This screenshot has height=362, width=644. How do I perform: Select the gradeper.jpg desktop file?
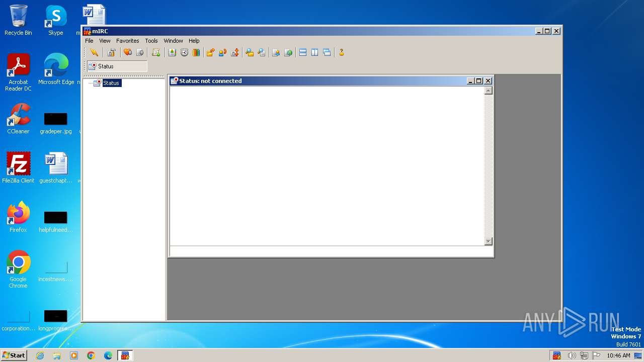point(56,123)
